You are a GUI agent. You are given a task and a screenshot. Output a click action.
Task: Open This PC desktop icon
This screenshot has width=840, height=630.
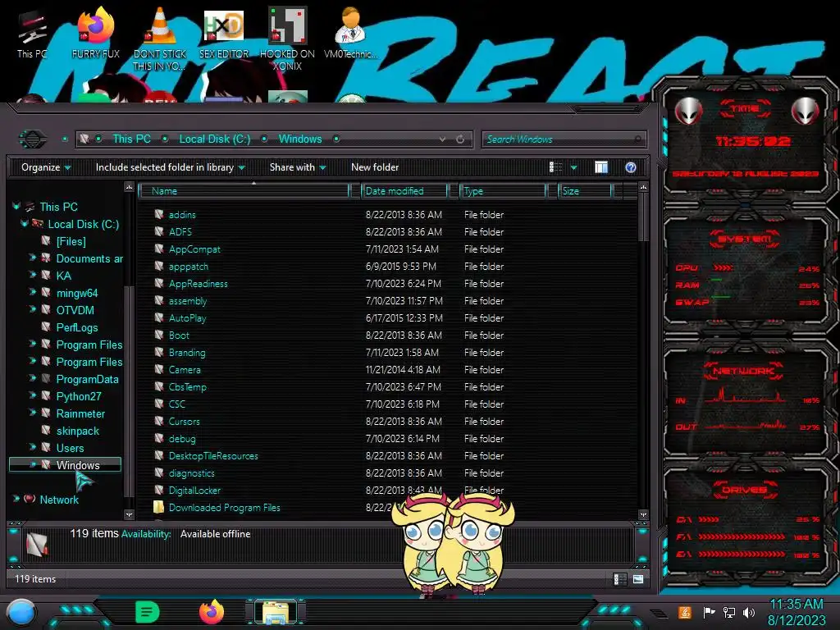point(32,34)
